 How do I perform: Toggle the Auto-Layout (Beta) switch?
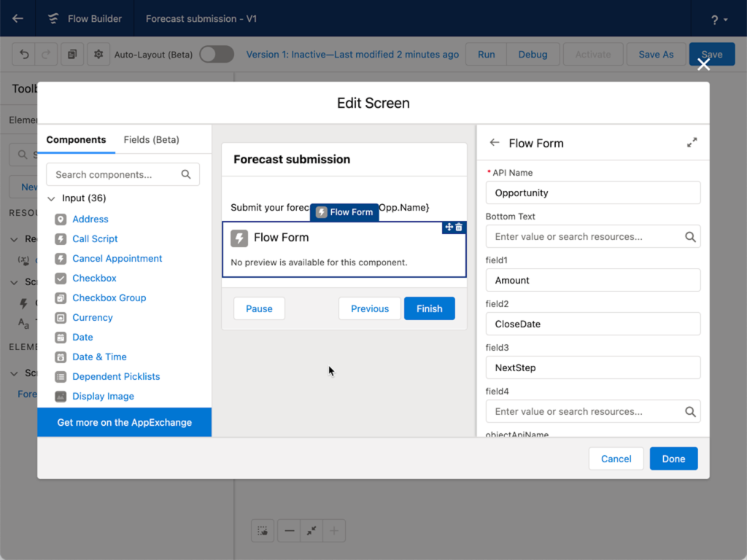click(x=217, y=55)
